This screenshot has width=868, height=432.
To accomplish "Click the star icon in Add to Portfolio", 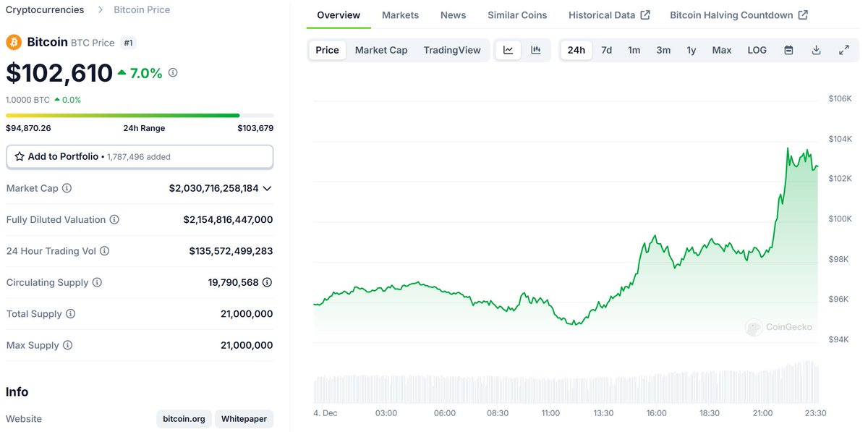I will 20,156.
